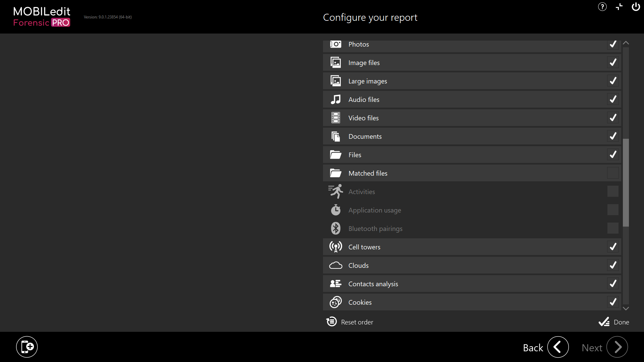This screenshot has height=362, width=644.
Task: Uncheck the Documents checkbox
Action: point(613,136)
